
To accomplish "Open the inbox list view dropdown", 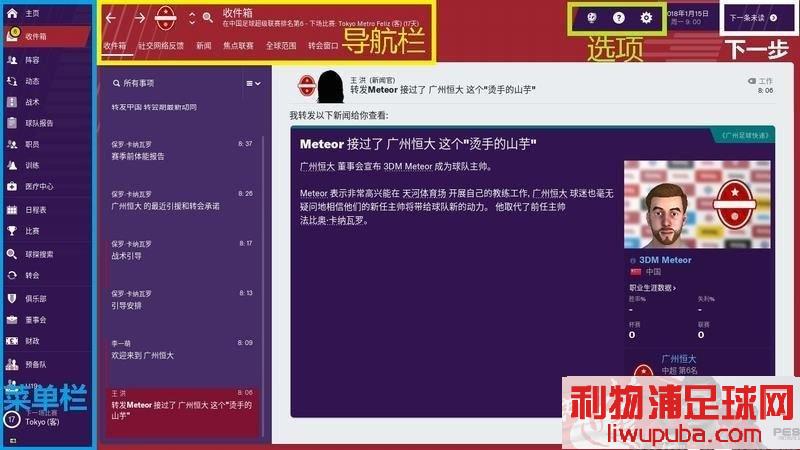I will [254, 83].
